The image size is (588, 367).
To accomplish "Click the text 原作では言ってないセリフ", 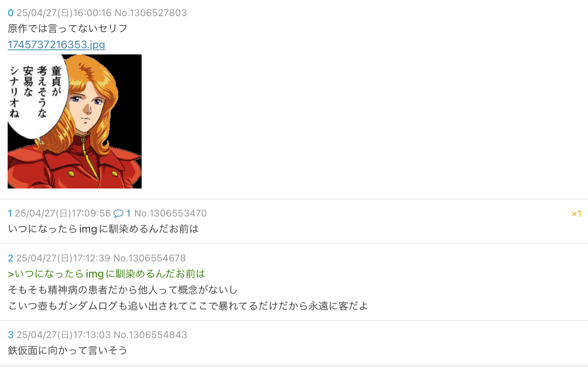I will tap(68, 29).
